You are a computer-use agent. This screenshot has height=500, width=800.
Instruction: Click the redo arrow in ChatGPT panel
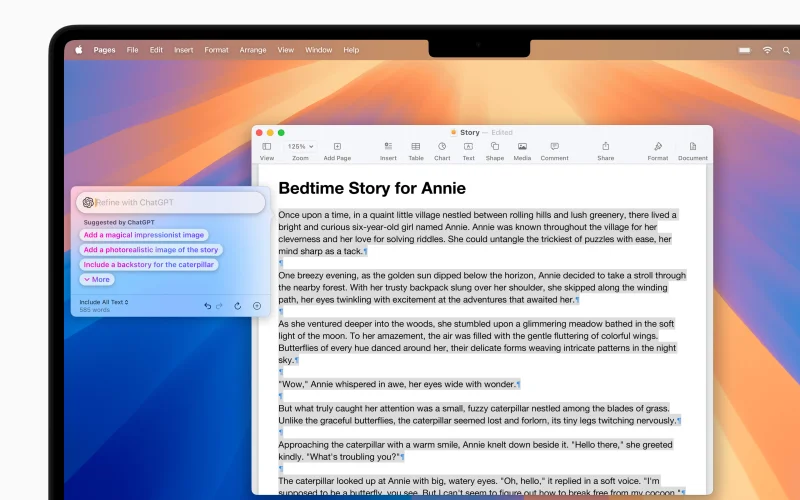[x=219, y=306]
